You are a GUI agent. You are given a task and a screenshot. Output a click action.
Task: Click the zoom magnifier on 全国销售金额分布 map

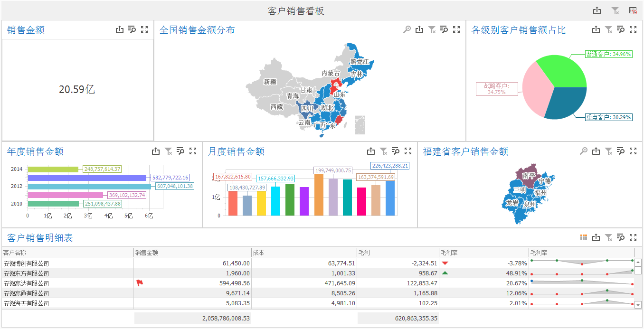pos(406,29)
